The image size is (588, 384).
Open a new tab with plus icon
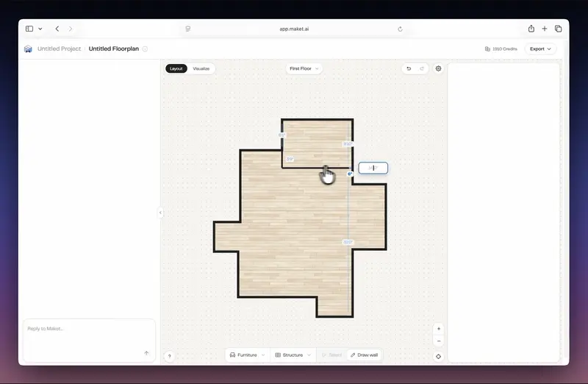click(x=545, y=29)
